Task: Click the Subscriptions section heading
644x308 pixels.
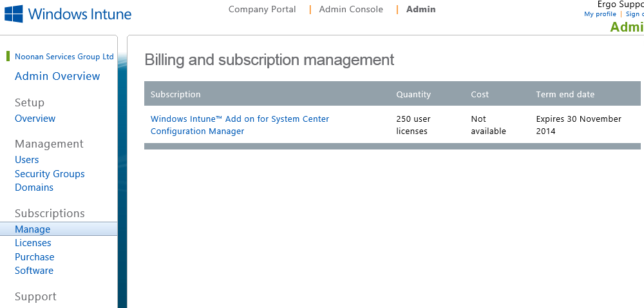Action: coord(50,213)
